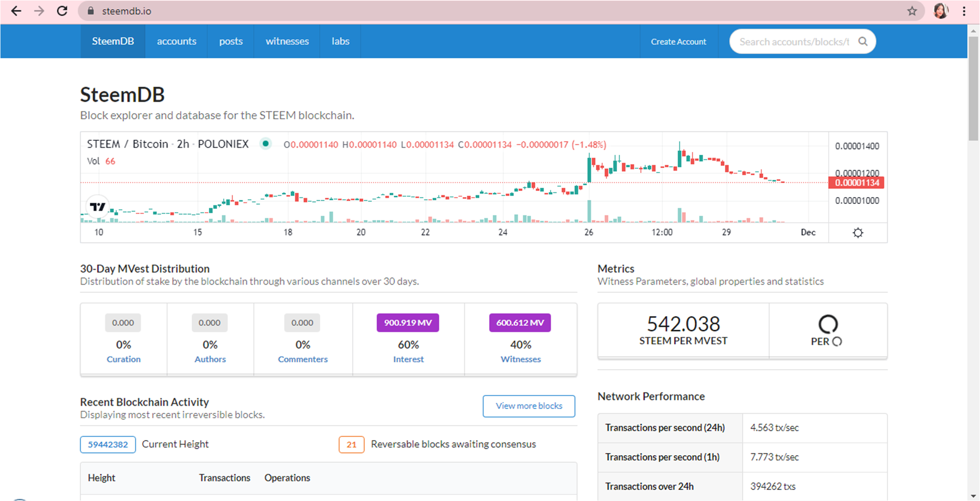980x501 pixels.
Task: Click the 0.000 Curation value badge
Action: click(123, 323)
